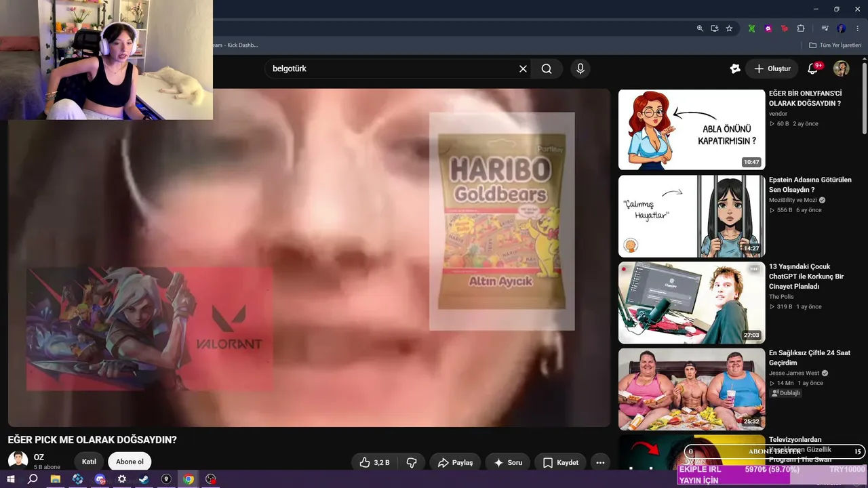
Task: Open Settings gear on the taskbar
Action: coord(122,479)
